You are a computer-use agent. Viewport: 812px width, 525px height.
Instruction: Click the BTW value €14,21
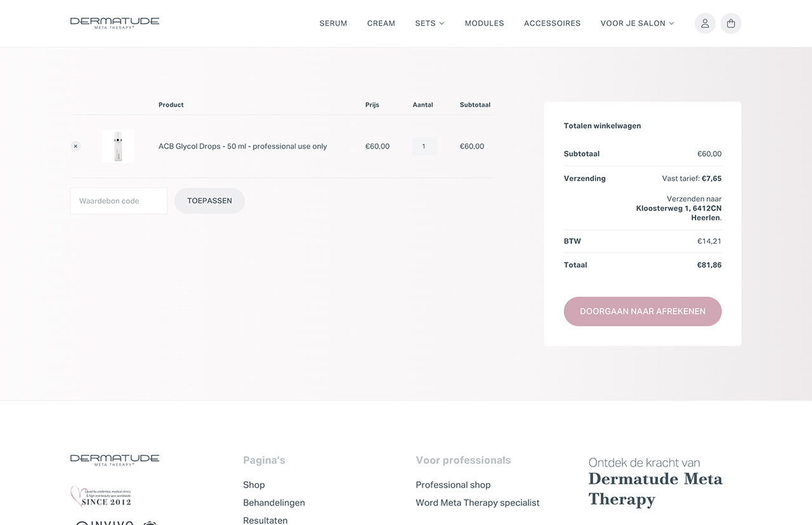pos(709,241)
